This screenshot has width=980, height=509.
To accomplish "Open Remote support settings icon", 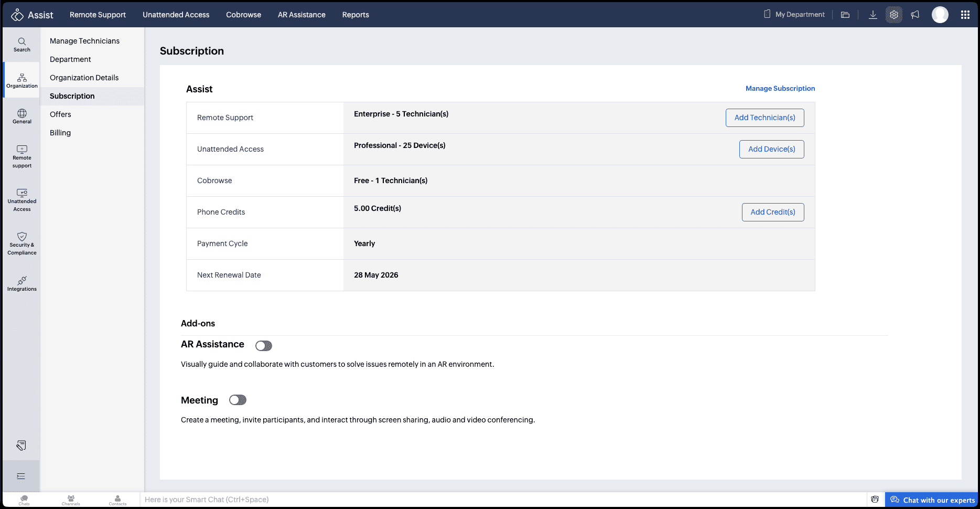I will (x=22, y=156).
